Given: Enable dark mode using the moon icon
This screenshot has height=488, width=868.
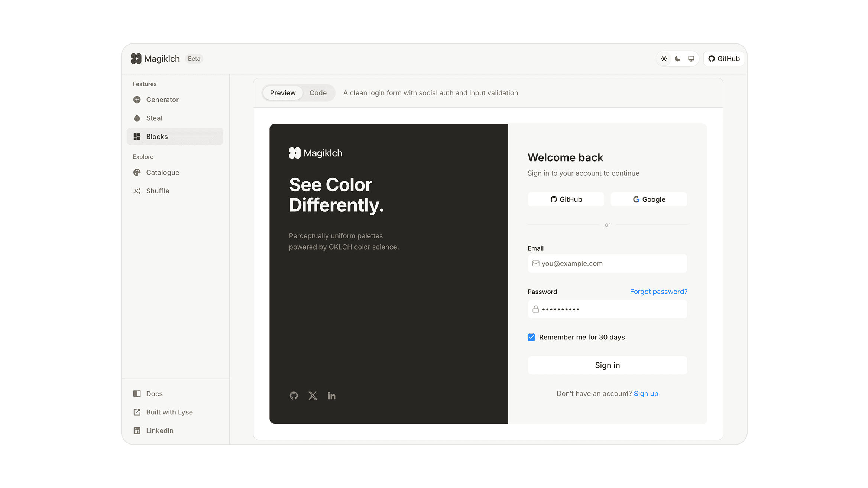Looking at the screenshot, I should point(677,58).
